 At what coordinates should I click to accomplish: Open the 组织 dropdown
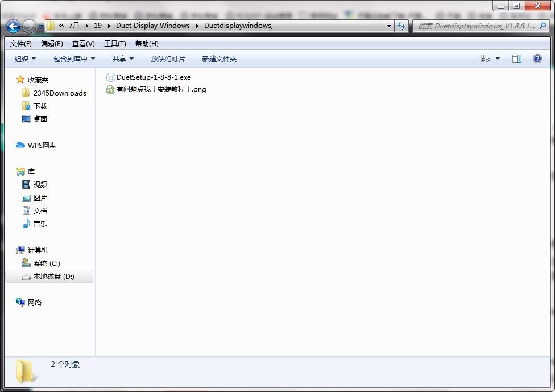[x=25, y=59]
